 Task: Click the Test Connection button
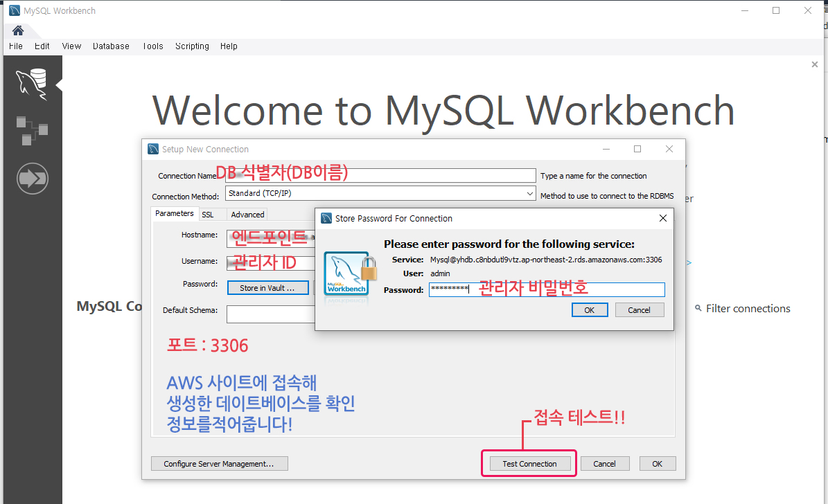[x=529, y=463]
